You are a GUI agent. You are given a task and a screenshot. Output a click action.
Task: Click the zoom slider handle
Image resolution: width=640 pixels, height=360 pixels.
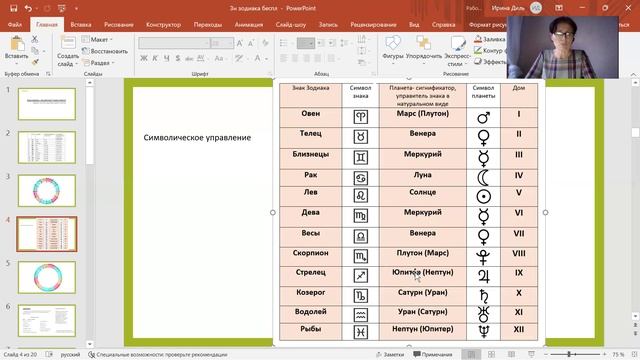[569, 354]
